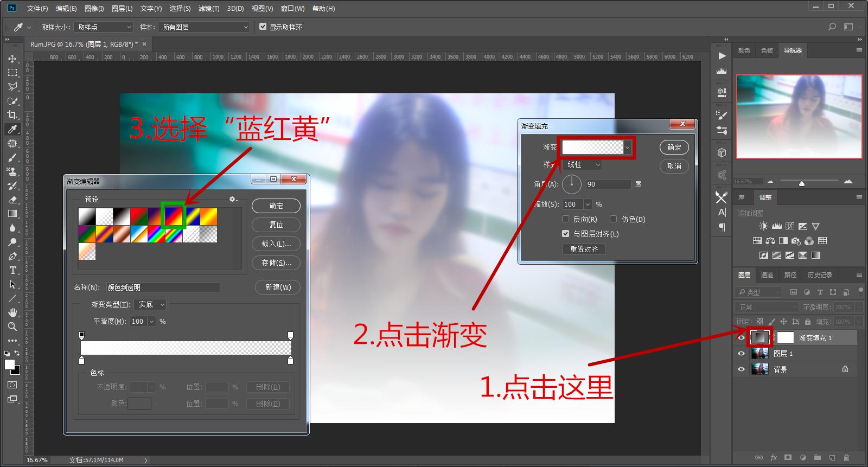Click the 存储(S)... button
This screenshot has width=868, height=467.
click(x=276, y=263)
